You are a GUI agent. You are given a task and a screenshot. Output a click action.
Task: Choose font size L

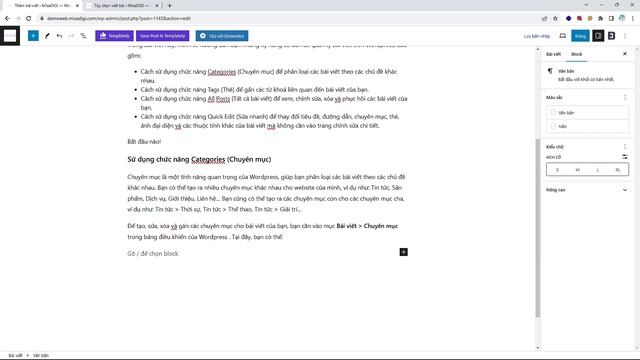598,169
